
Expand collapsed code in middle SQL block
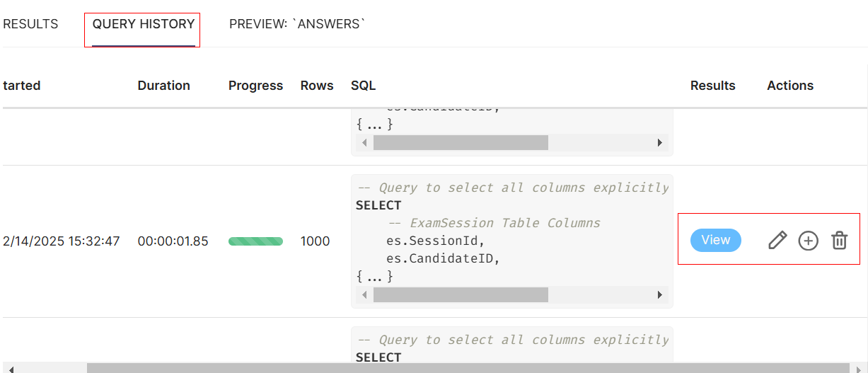pos(374,276)
